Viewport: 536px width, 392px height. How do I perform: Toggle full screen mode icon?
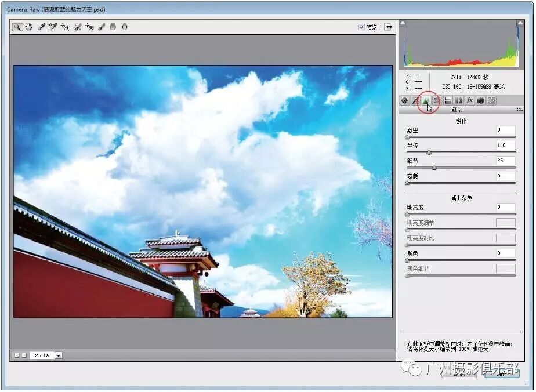pyautogui.click(x=388, y=27)
